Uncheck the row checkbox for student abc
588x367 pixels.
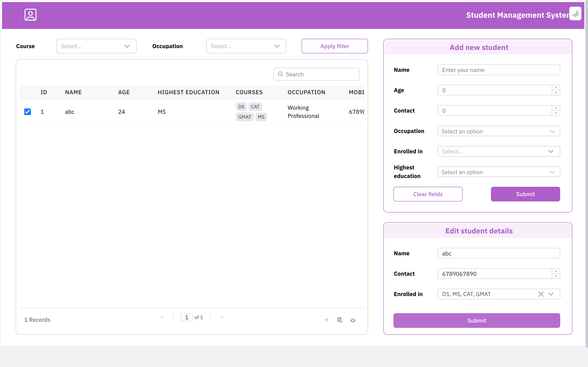(27, 112)
